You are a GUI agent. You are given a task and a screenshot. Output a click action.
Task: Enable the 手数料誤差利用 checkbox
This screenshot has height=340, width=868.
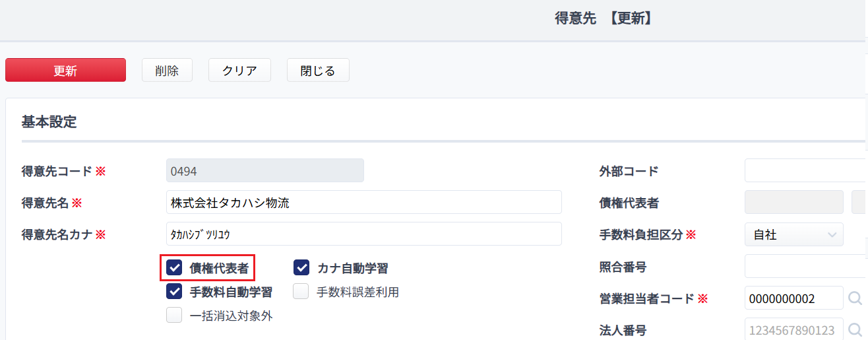[301, 292]
